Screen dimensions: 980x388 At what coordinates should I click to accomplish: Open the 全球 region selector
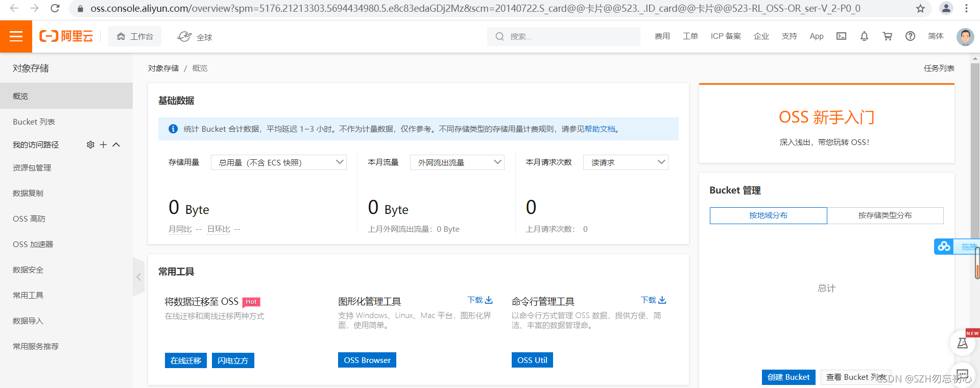pos(195,37)
